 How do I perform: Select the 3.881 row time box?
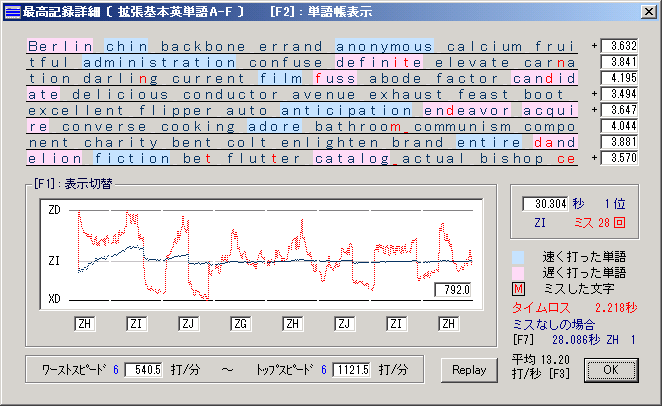coord(619,142)
